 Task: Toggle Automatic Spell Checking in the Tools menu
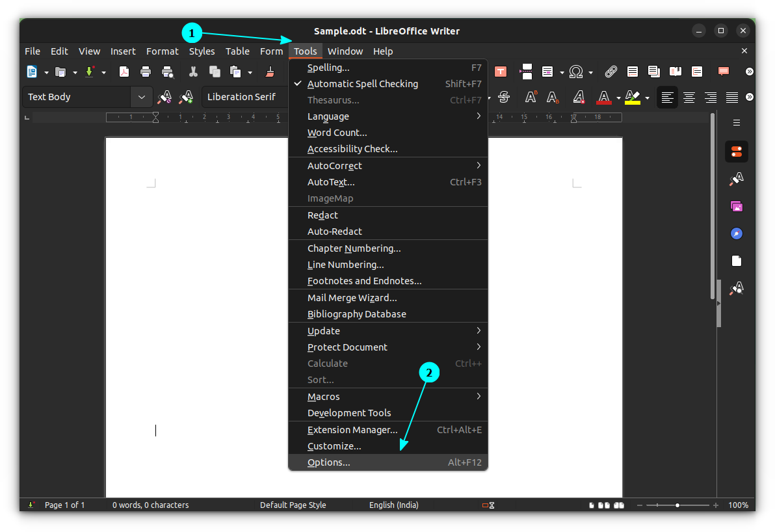(362, 83)
